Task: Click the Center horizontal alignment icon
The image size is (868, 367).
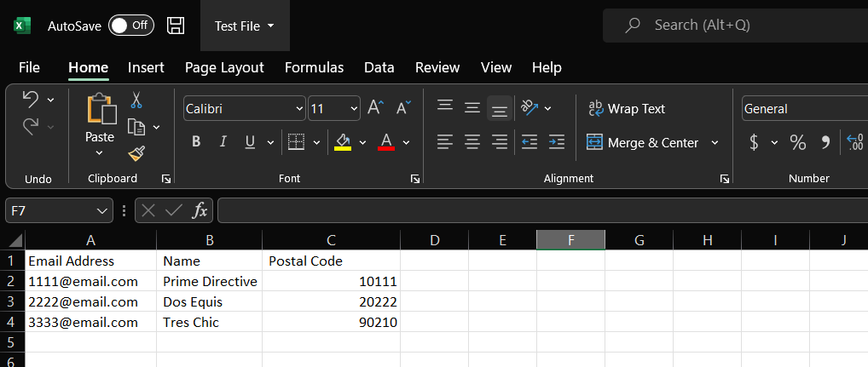Action: tap(472, 142)
